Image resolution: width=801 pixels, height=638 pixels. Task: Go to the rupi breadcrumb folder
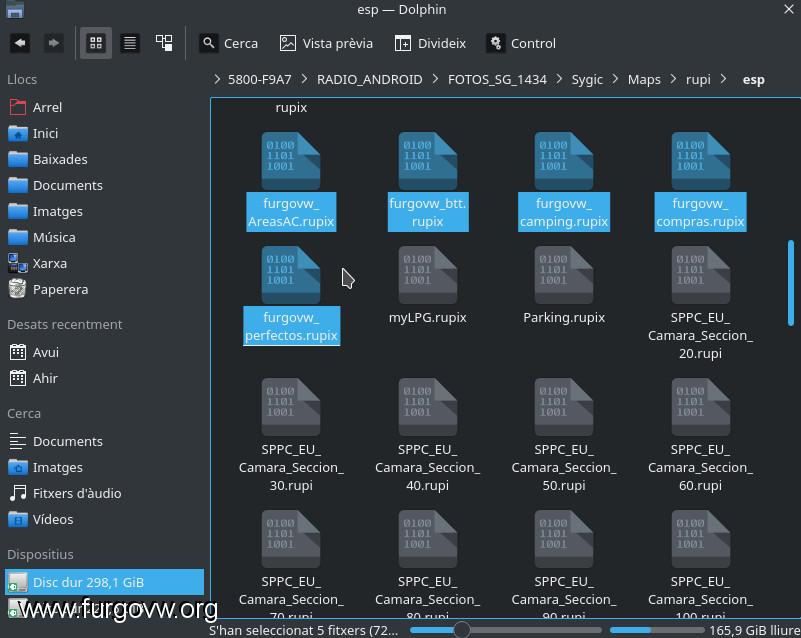pos(698,80)
